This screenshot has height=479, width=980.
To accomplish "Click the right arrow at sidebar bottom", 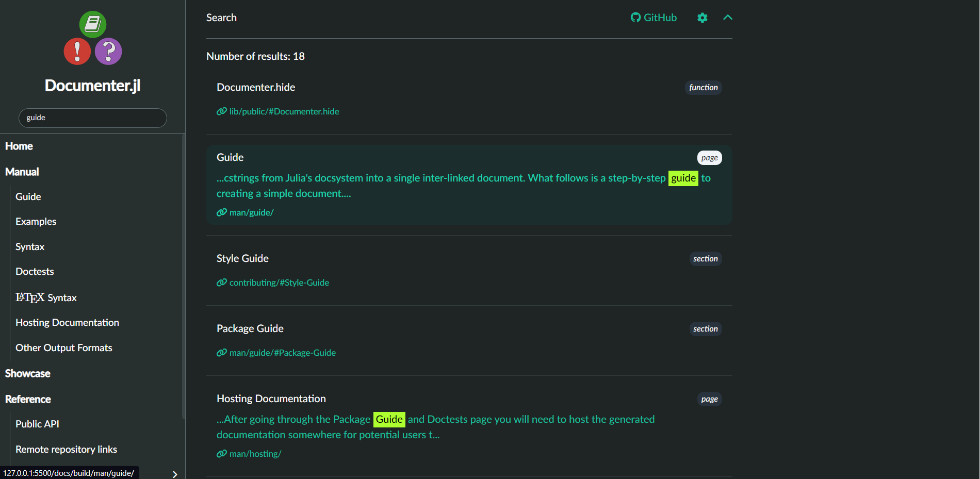I will tap(175, 474).
